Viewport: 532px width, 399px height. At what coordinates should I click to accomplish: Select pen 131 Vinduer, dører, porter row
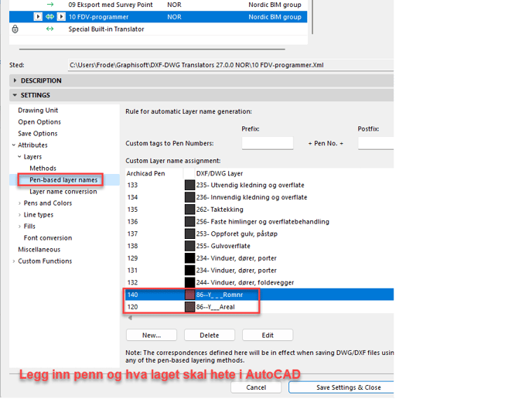click(x=260, y=271)
